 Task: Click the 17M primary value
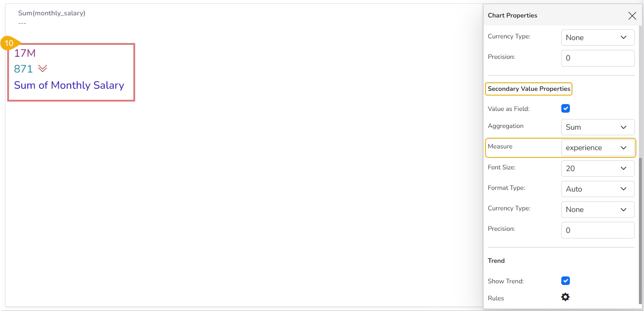(x=25, y=53)
